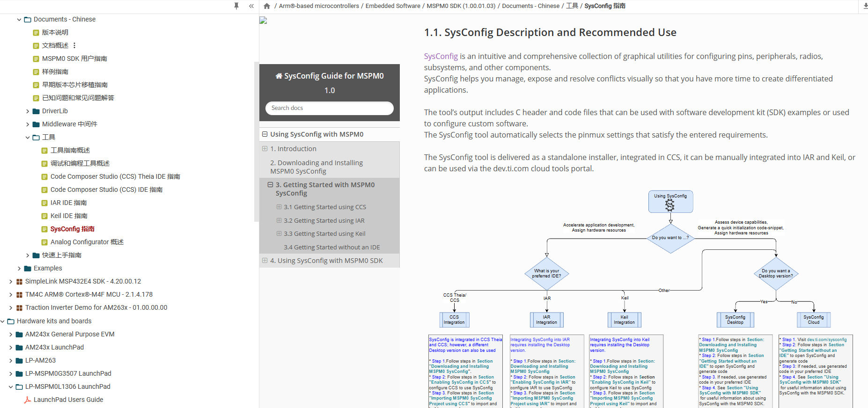Collapse '3. Getting Started with MSPM0 SysConfig' toggle

[x=270, y=185]
